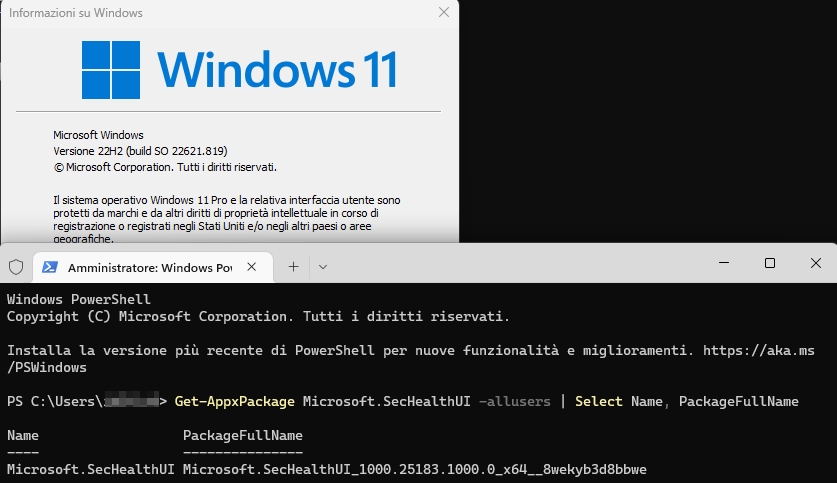The image size is (837, 483).
Task: Click PowerShell icon on the Amministratore tab
Action: (50, 267)
